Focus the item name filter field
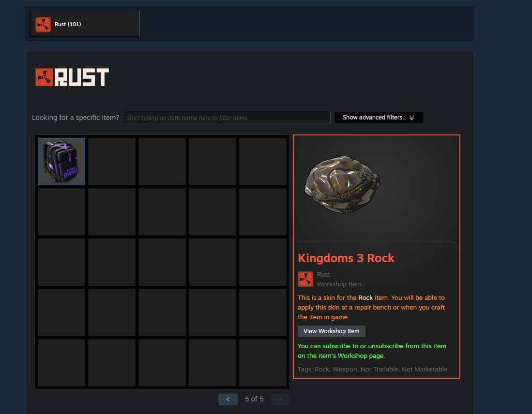The image size is (532, 414). [227, 118]
